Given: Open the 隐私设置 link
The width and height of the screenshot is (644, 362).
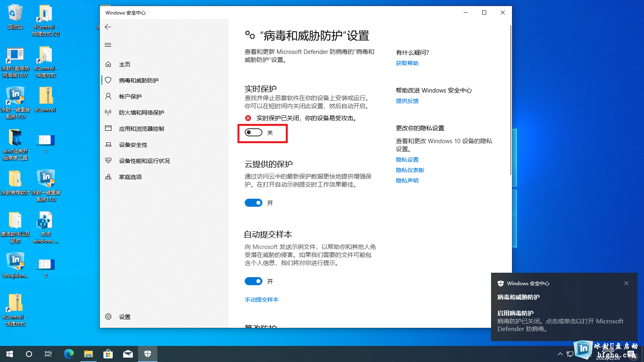Looking at the screenshot, I should tap(407, 160).
